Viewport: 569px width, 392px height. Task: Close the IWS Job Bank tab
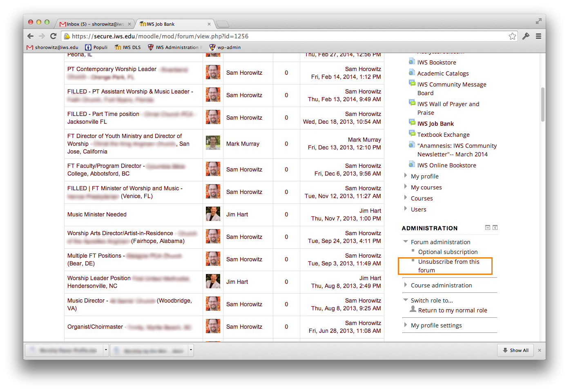pyautogui.click(x=209, y=24)
